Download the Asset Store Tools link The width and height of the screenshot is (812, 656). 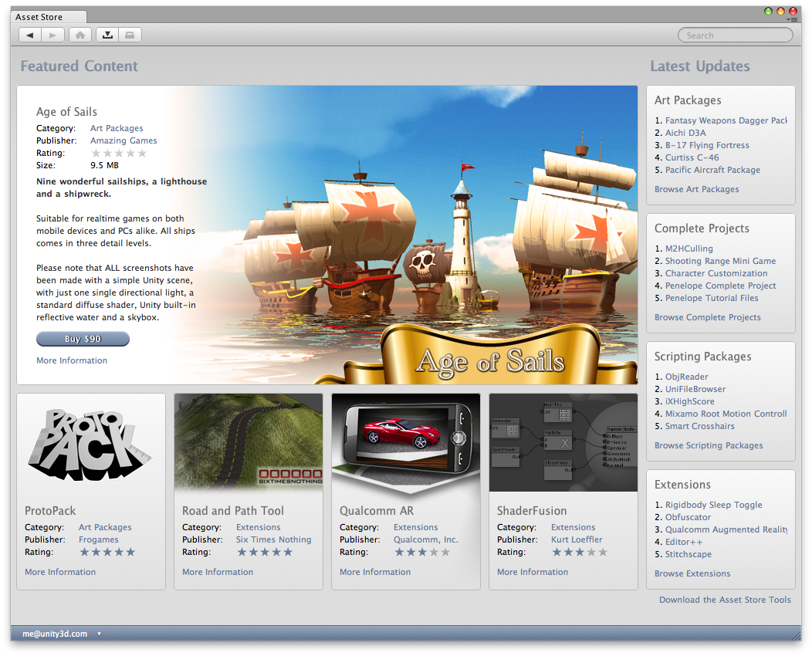click(x=725, y=600)
